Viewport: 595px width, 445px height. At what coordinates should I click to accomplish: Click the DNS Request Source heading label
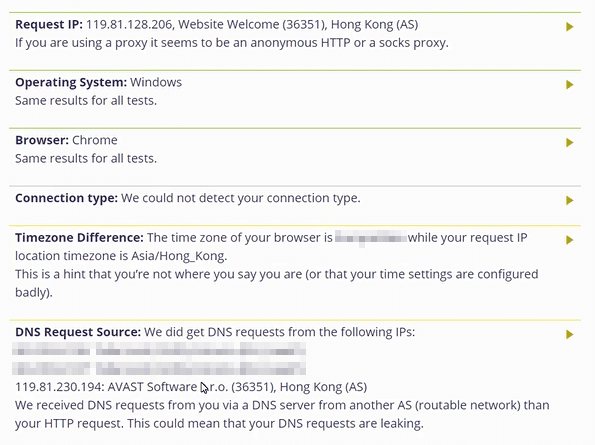pos(78,332)
